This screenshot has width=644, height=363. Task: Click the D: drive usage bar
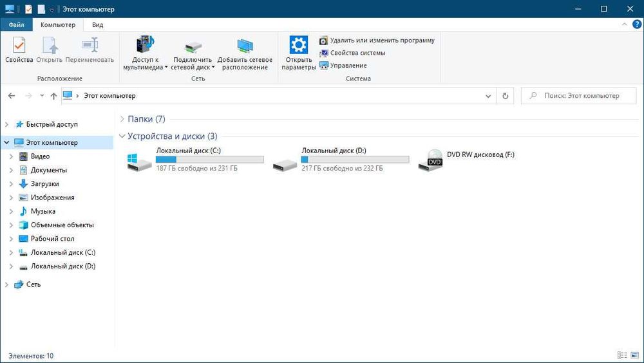[355, 160]
